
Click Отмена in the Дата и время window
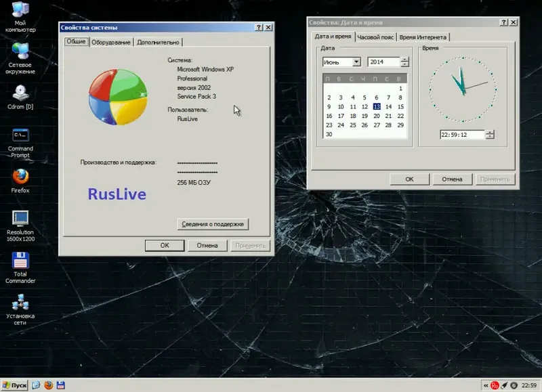(452, 179)
